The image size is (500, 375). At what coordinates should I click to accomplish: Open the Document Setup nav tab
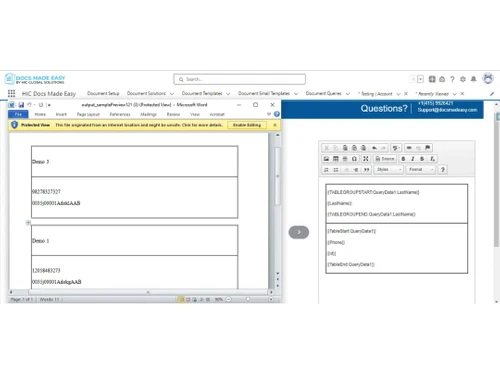[103, 93]
